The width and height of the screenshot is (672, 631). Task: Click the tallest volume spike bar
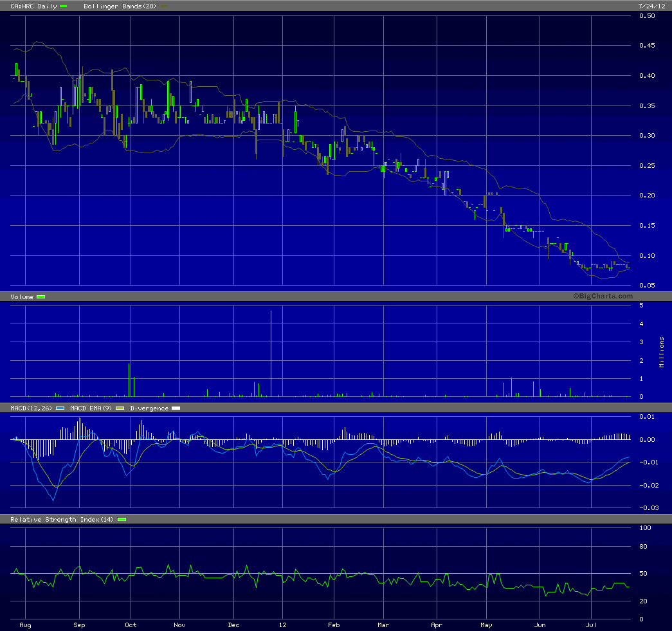[x=271, y=353]
